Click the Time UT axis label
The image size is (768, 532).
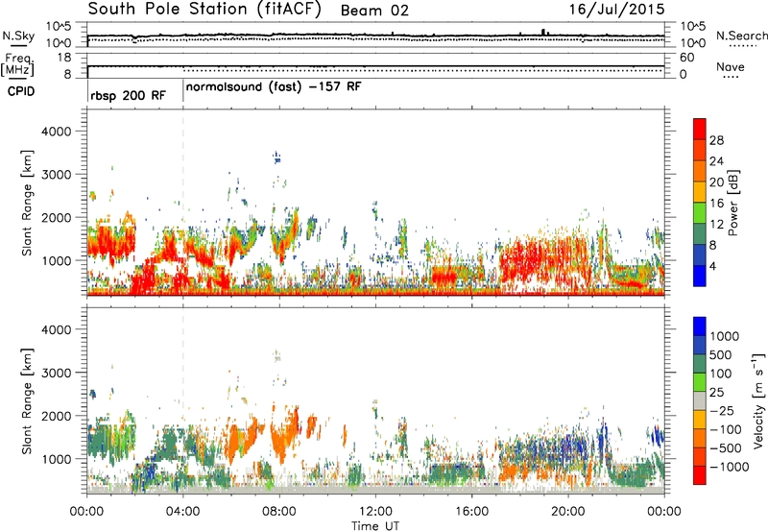point(375,526)
